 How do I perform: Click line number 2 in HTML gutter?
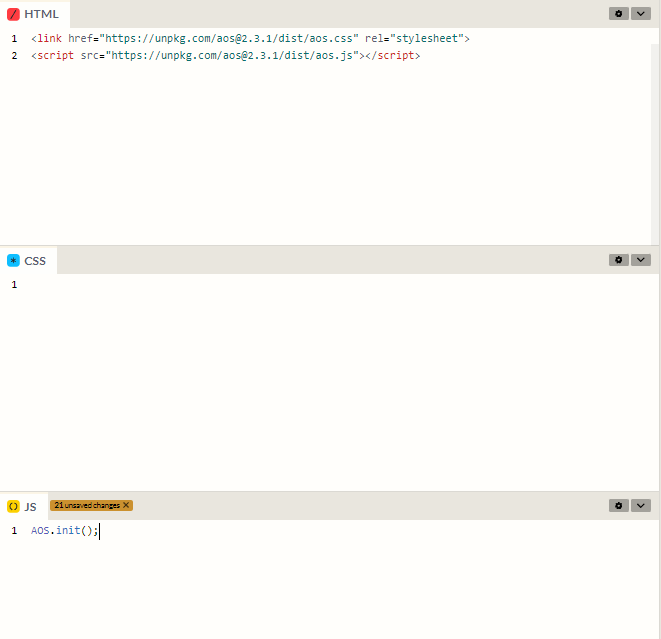[x=14, y=56]
